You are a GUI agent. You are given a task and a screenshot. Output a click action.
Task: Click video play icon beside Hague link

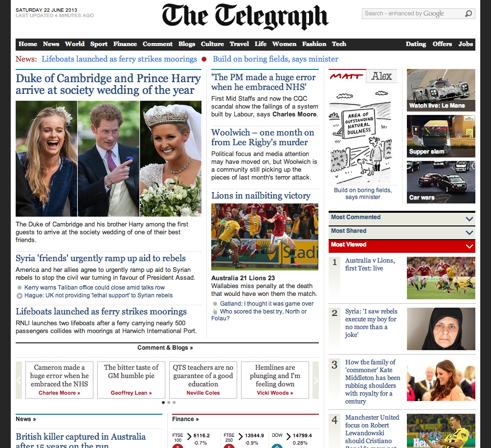pos(20,295)
